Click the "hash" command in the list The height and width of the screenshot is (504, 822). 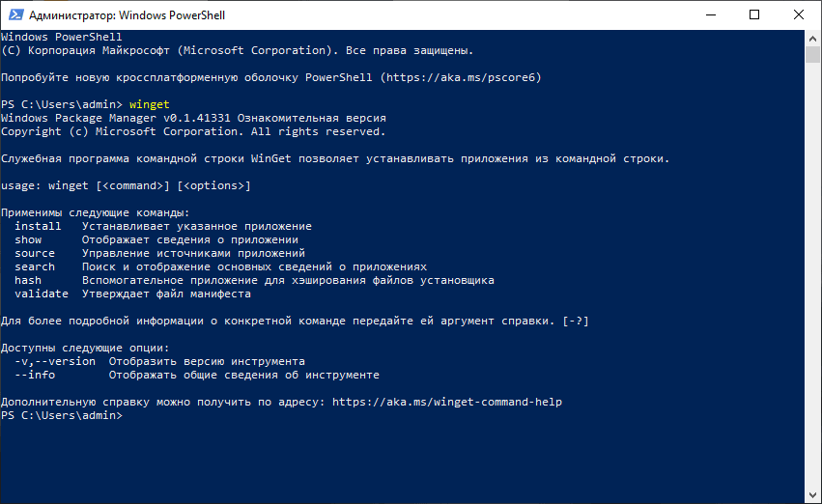coord(28,280)
